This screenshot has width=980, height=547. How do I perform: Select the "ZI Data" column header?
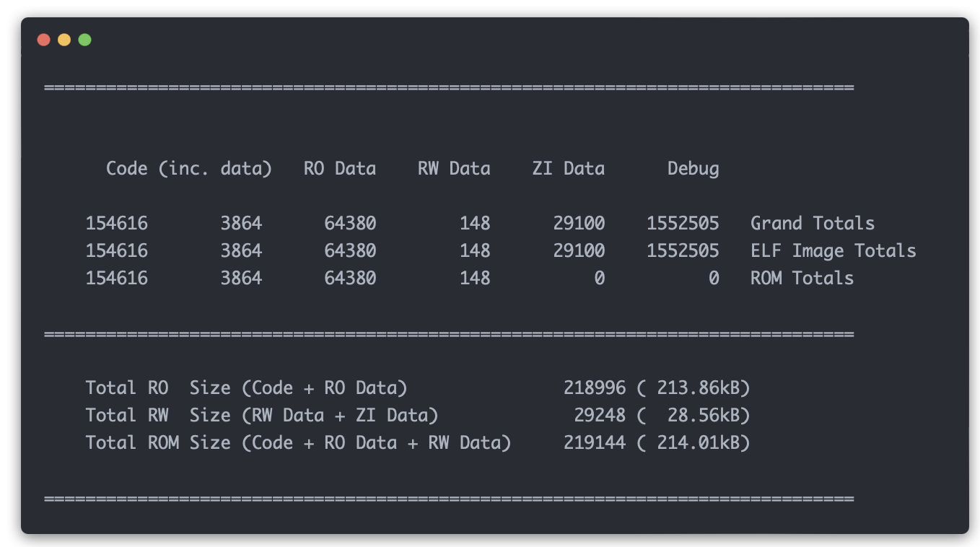click(x=569, y=169)
